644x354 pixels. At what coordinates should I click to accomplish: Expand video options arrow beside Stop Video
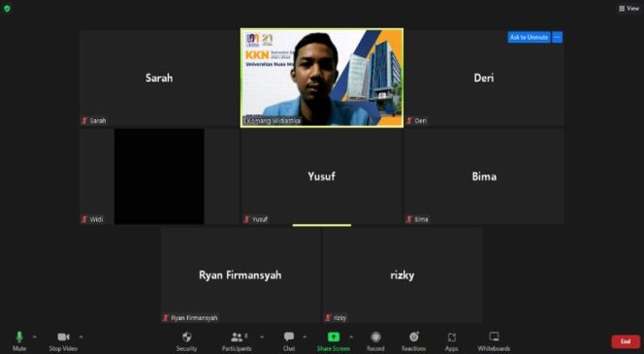click(80, 338)
